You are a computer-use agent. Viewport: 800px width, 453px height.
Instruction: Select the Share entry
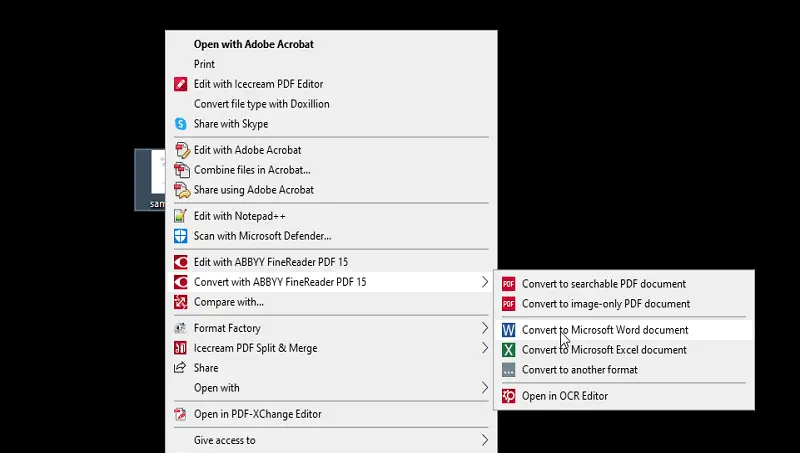click(332, 368)
